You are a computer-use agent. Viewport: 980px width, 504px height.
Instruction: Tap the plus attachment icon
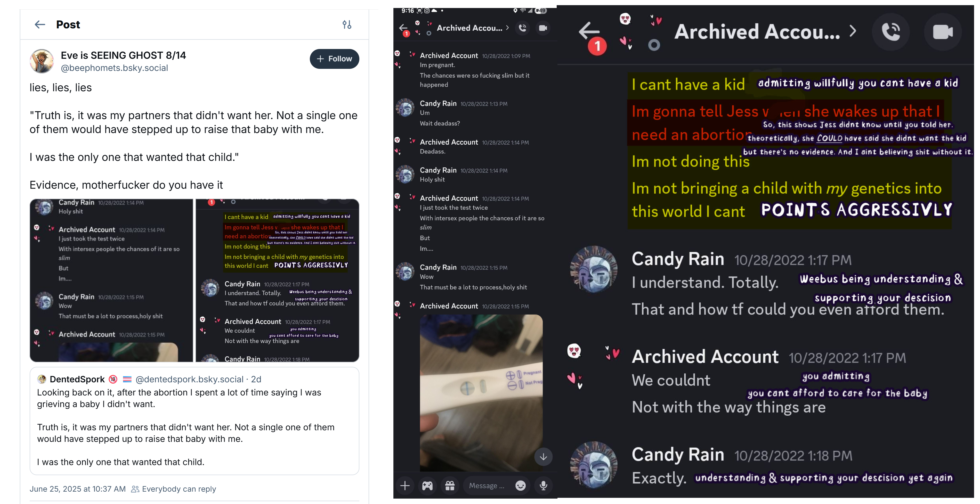(405, 485)
